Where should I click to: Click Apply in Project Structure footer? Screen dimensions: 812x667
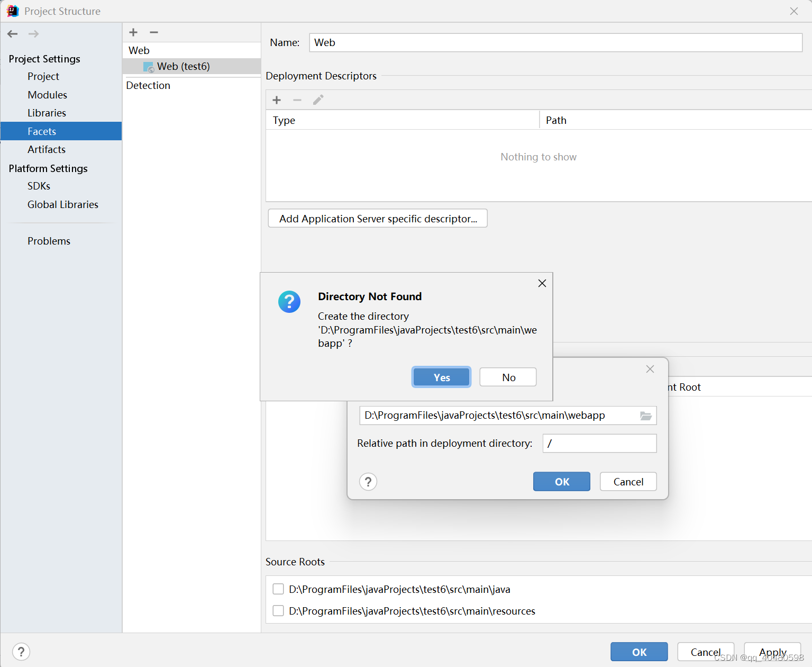pos(772,652)
